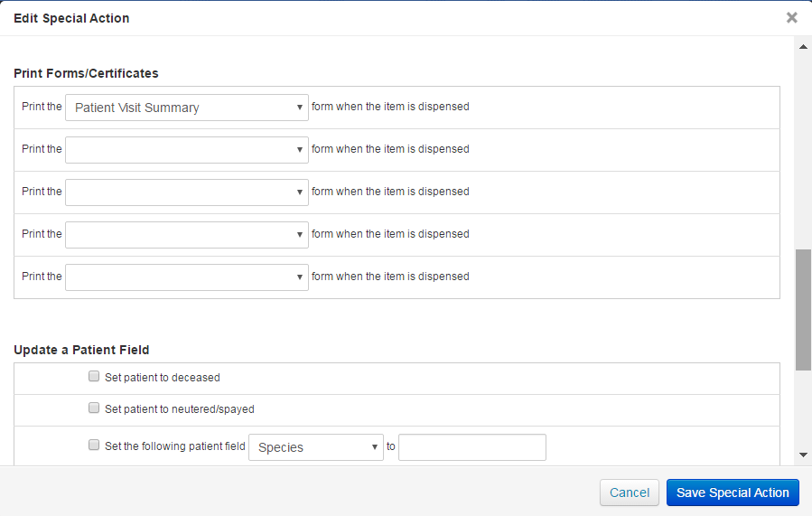812x516 pixels.
Task: Expand the fourth Print the form dropdown
Action: (x=187, y=235)
